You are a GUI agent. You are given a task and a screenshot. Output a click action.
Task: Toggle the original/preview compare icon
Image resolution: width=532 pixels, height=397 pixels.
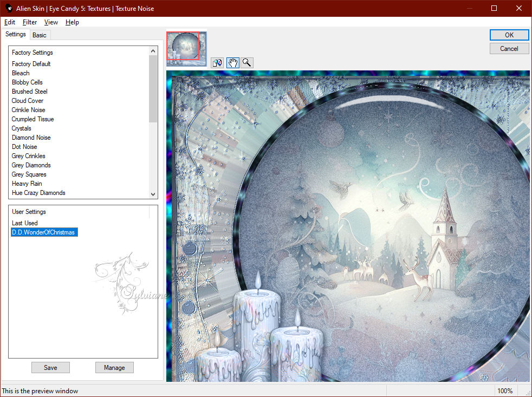pos(217,63)
